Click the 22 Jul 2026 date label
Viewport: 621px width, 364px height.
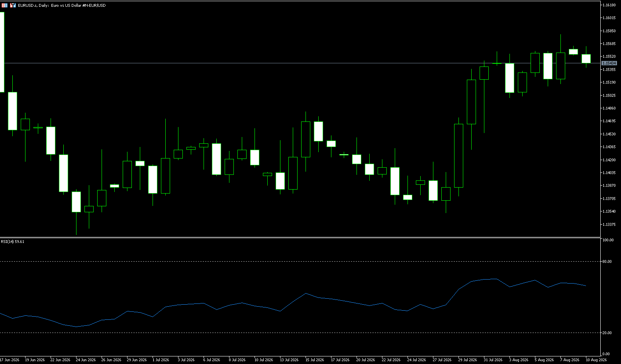[391, 360]
